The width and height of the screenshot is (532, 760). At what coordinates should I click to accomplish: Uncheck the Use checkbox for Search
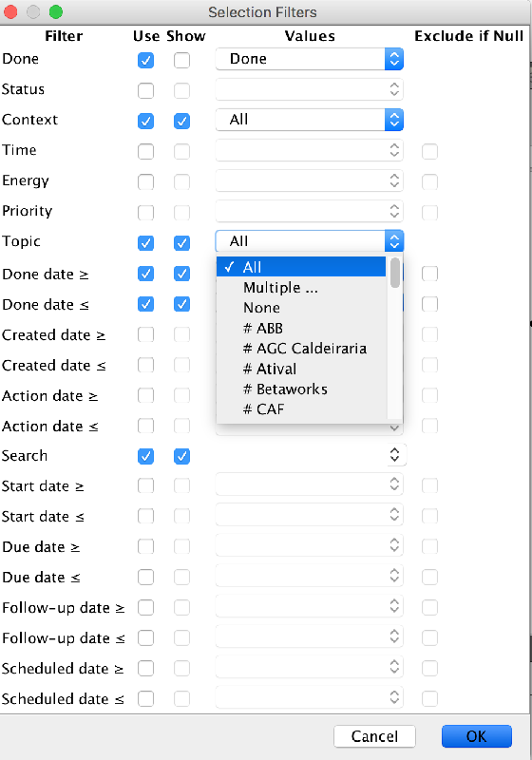[146, 456]
